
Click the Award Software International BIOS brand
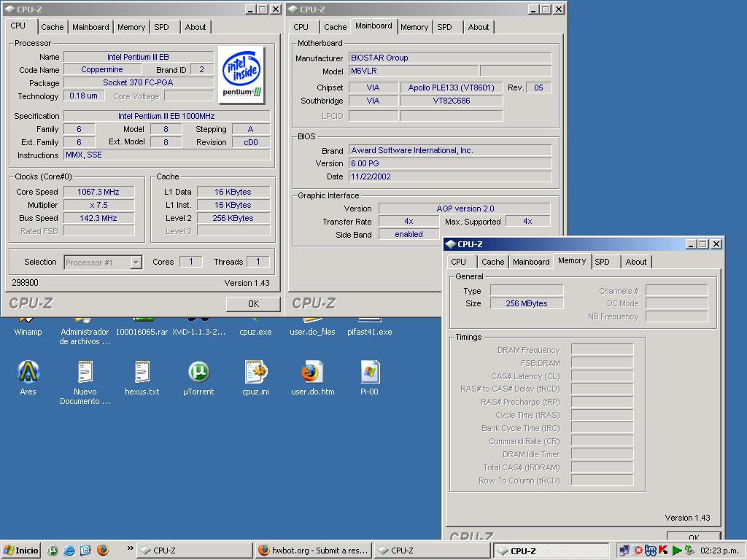[450, 150]
